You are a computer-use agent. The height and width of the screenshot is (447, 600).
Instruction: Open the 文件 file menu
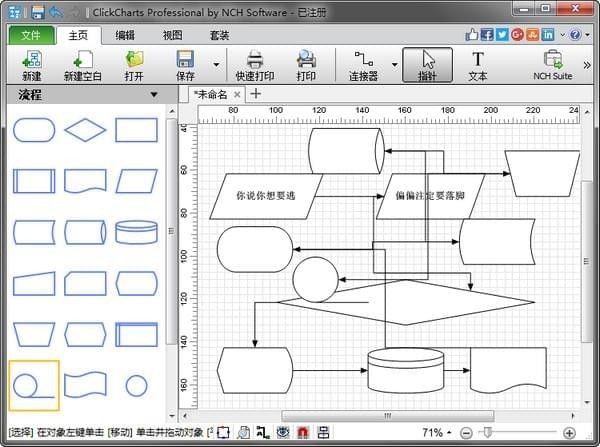point(31,35)
